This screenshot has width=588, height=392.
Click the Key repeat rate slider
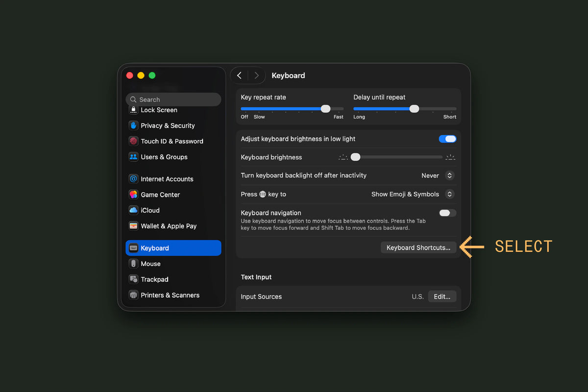tap(292, 109)
